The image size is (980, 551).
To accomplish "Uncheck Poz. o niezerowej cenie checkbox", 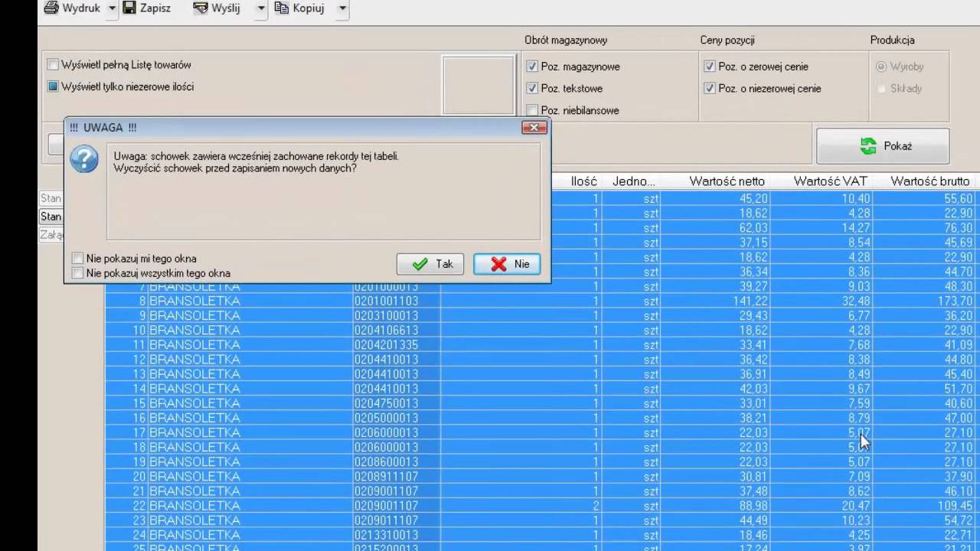I will [x=710, y=88].
